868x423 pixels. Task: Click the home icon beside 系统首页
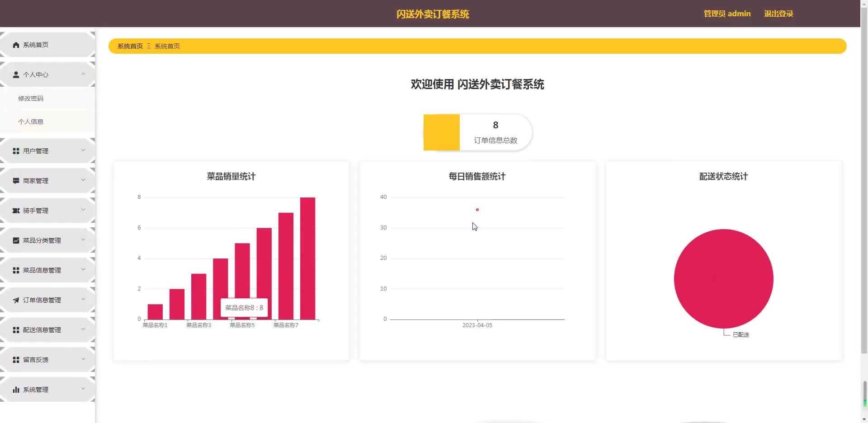(x=16, y=45)
